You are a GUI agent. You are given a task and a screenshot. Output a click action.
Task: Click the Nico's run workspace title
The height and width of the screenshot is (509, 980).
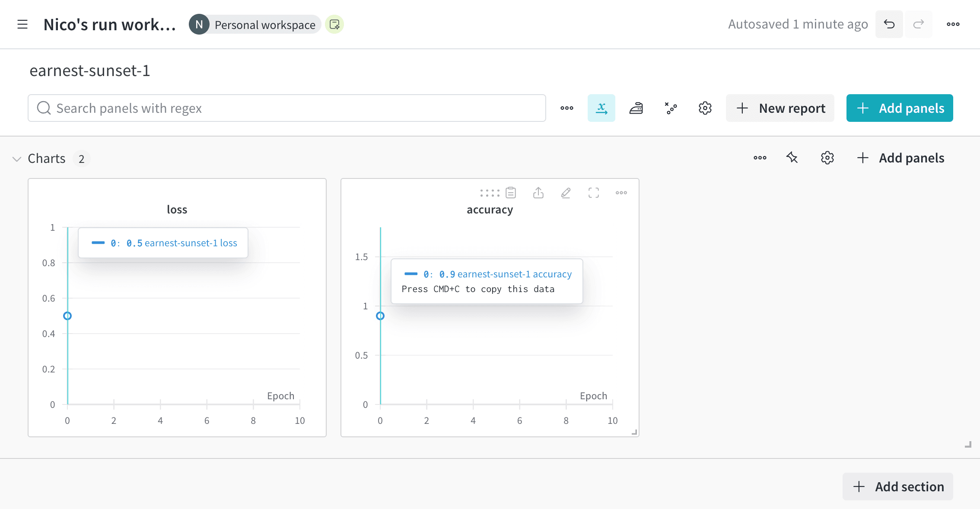click(110, 25)
